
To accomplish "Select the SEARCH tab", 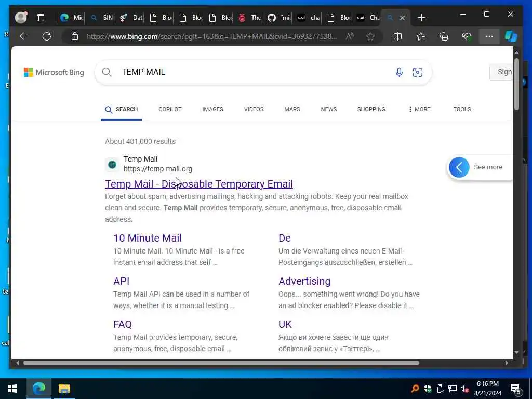I will coord(121,109).
